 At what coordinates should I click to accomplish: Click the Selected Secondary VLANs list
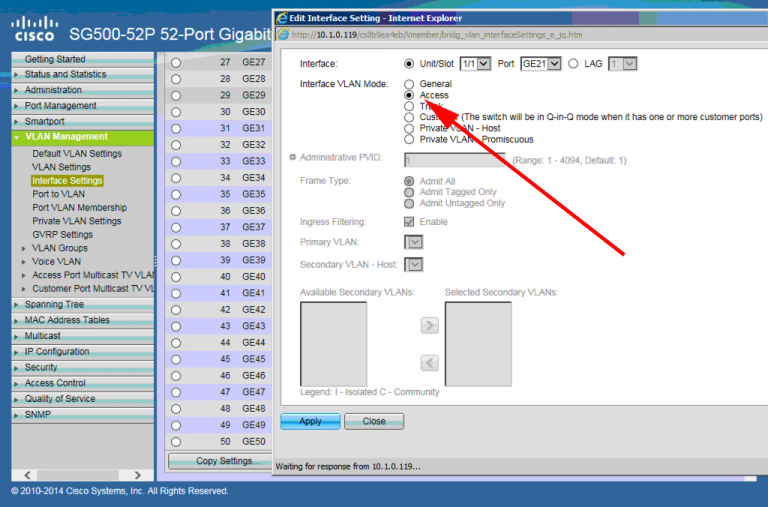[478, 344]
